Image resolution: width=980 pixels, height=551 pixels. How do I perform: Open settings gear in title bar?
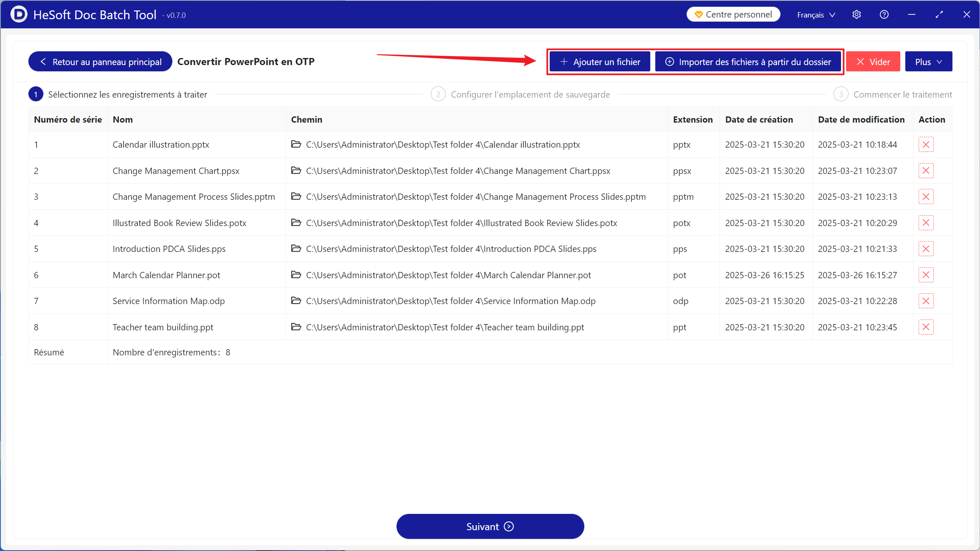[856, 15]
